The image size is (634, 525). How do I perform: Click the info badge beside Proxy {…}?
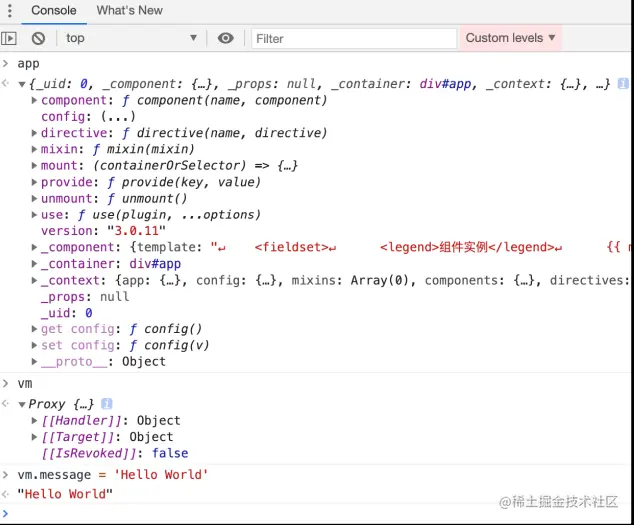(x=107, y=404)
